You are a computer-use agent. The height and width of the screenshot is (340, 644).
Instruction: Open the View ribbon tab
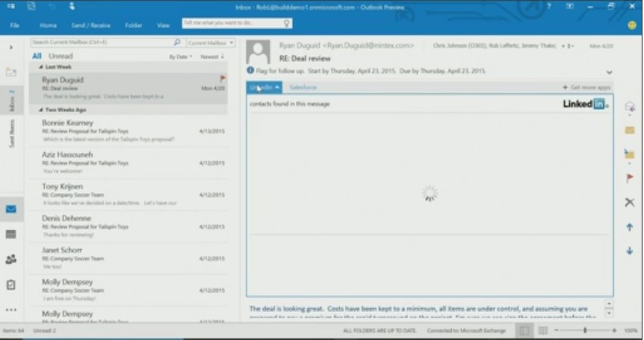(163, 25)
